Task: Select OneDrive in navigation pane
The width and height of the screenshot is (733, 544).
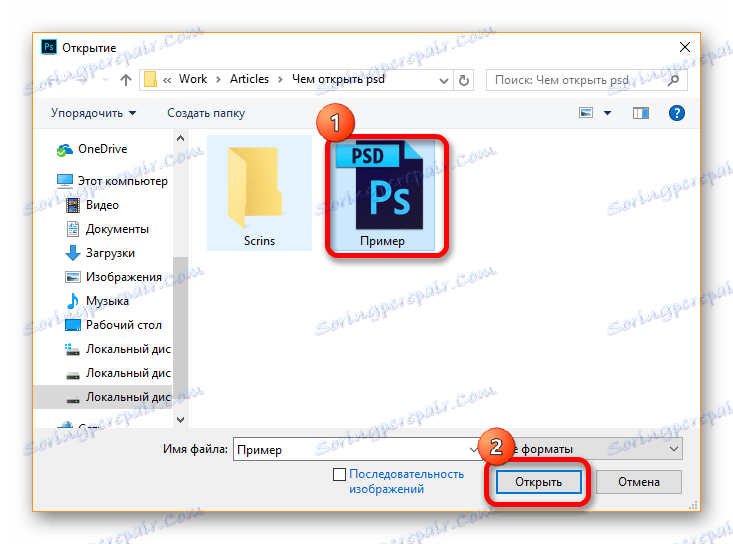Action: [102, 149]
